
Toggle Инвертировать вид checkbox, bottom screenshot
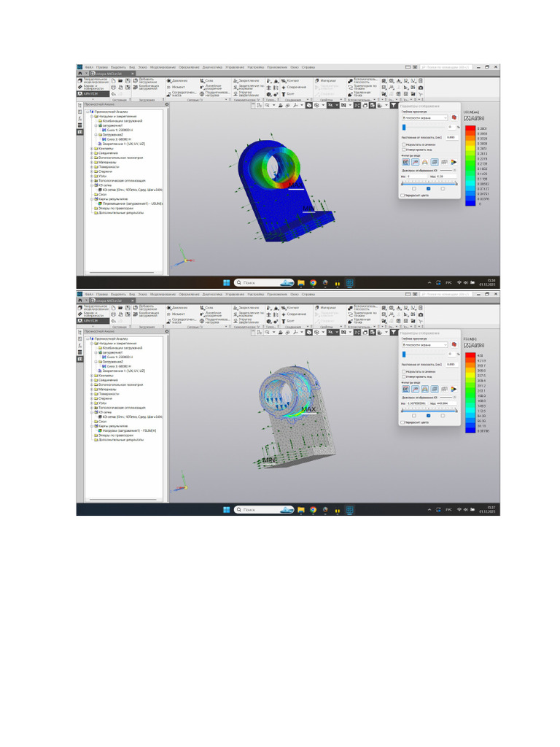tap(403, 377)
